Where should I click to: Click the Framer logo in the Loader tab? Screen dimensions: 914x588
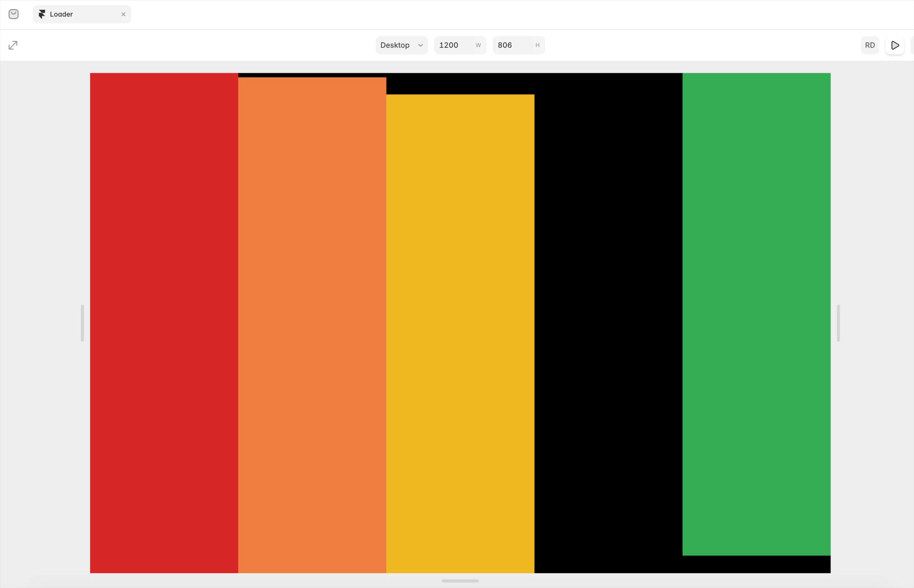pos(42,14)
